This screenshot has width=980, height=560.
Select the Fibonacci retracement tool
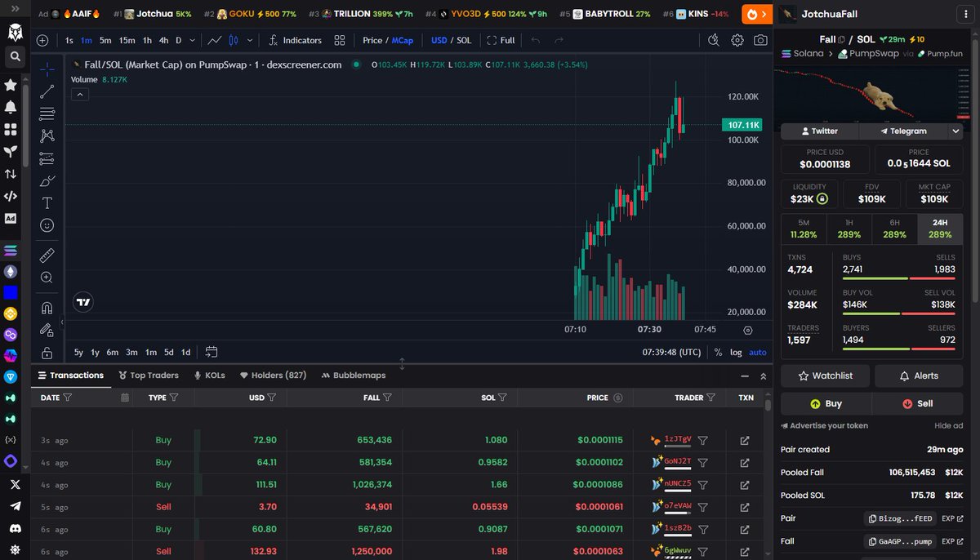pyautogui.click(x=47, y=113)
